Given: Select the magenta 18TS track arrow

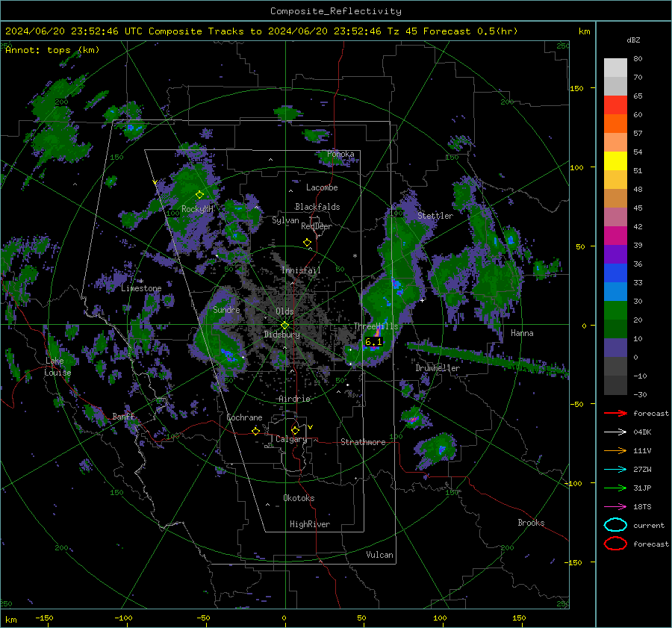Looking at the screenshot, I should 615,507.
